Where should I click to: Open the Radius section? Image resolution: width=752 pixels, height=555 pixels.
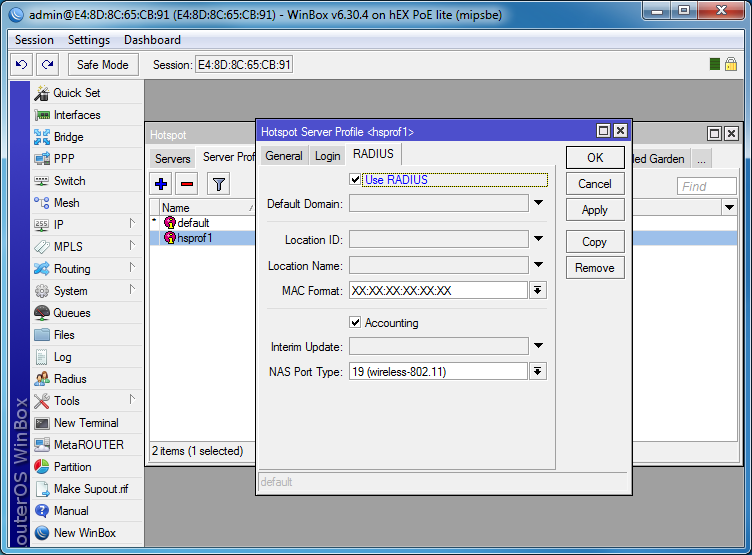click(87, 379)
